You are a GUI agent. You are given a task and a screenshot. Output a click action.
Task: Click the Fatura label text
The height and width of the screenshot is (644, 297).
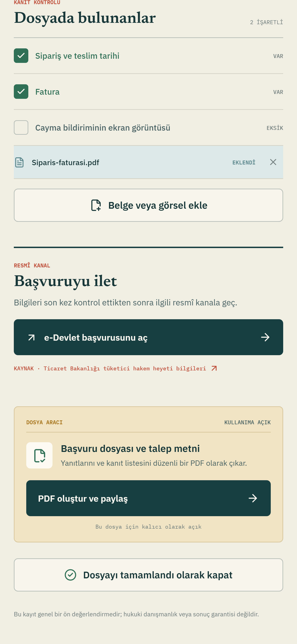[x=47, y=92]
